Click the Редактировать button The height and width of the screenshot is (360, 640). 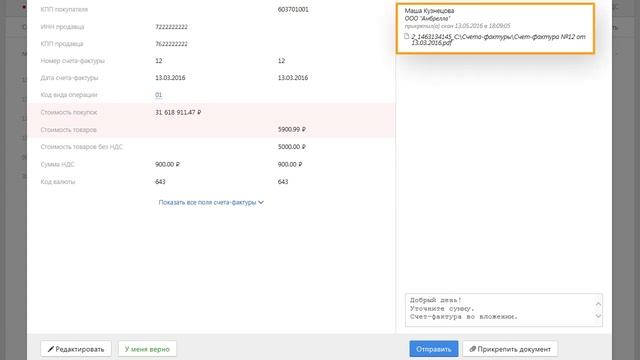click(x=76, y=349)
